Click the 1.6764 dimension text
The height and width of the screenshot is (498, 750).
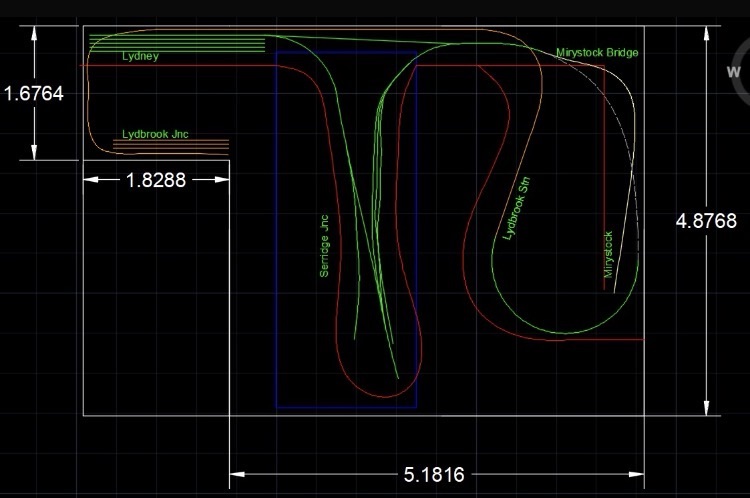(x=34, y=94)
